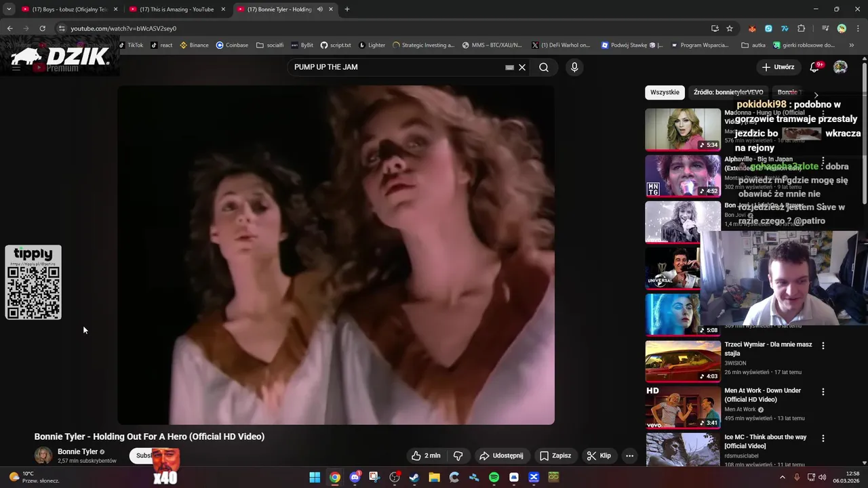Open Steam from the taskbar
The height and width of the screenshot is (488, 868).
[414, 477]
